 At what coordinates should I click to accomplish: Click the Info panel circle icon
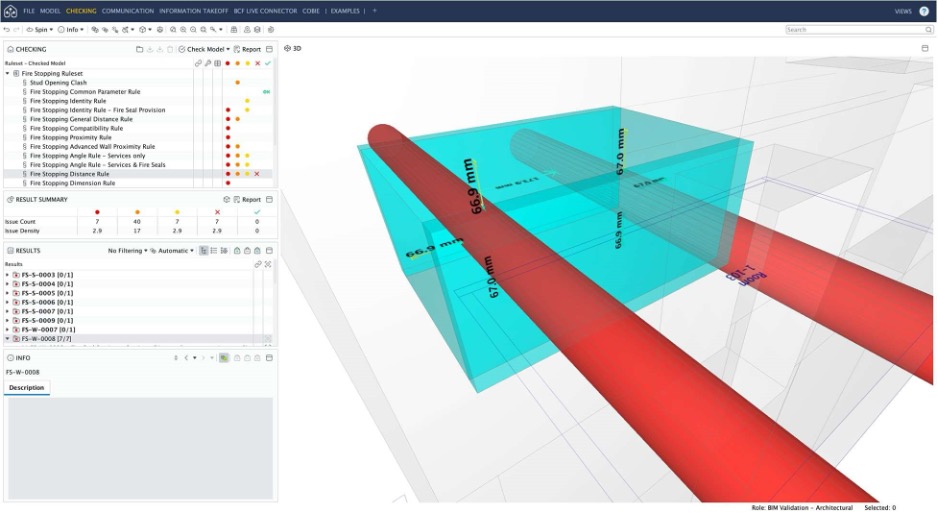tap(10, 357)
